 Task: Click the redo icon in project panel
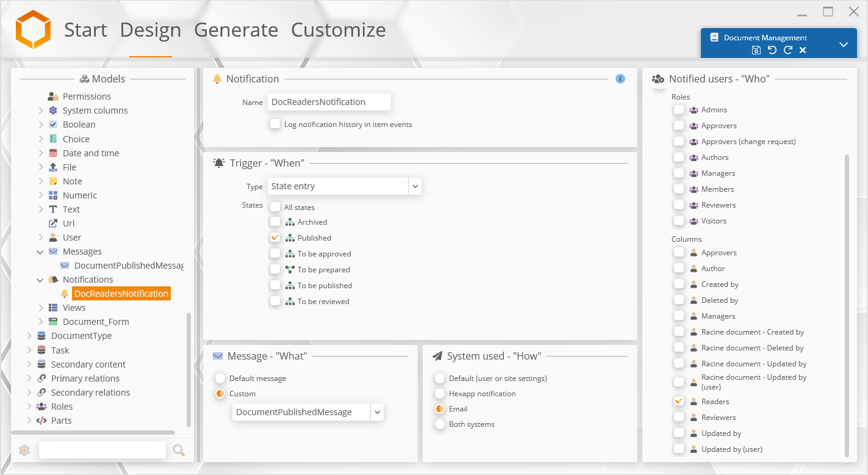787,50
